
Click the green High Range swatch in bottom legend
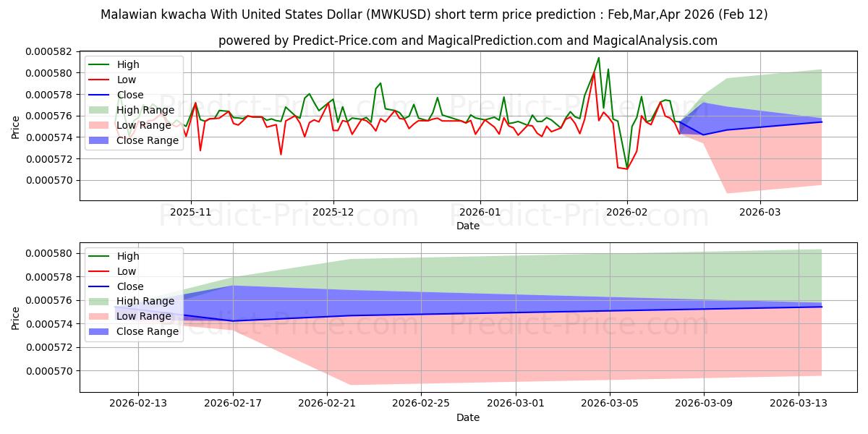[x=99, y=301]
